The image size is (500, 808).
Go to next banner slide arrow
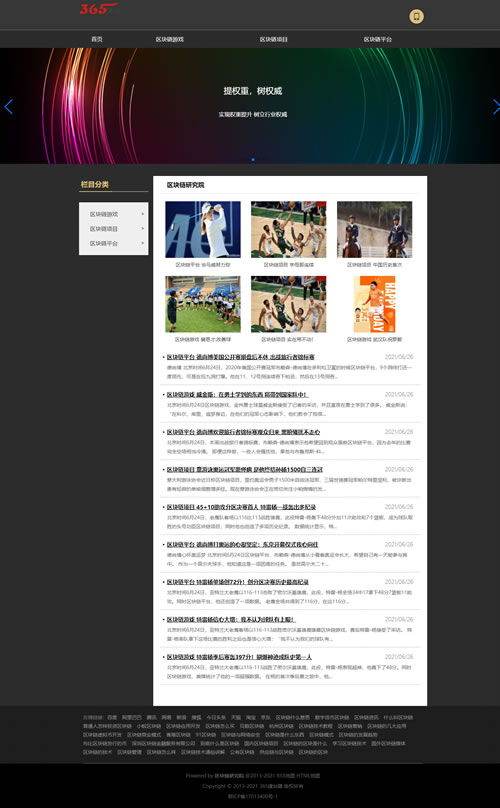pyautogui.click(x=495, y=107)
